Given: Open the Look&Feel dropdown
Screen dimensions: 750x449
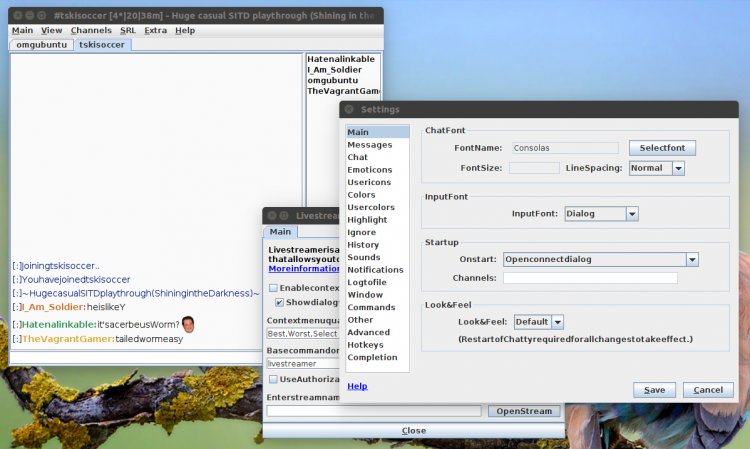Looking at the screenshot, I should tap(539, 322).
